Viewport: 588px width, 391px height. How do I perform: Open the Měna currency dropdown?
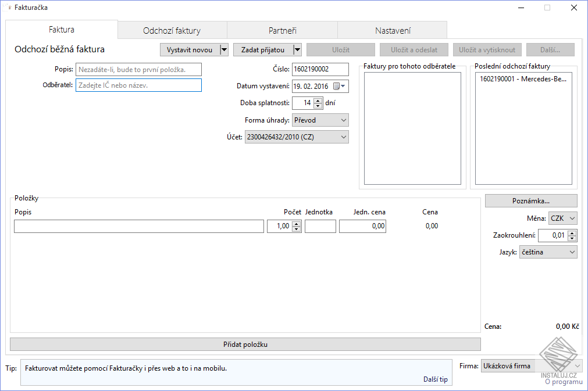tap(562, 218)
